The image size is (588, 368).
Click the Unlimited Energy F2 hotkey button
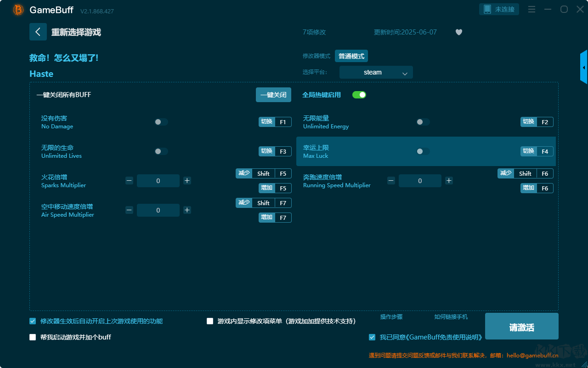tap(537, 122)
